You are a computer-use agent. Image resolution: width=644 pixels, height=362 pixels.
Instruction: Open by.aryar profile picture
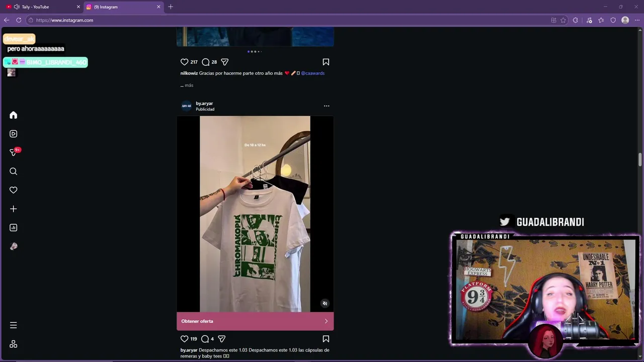187,106
